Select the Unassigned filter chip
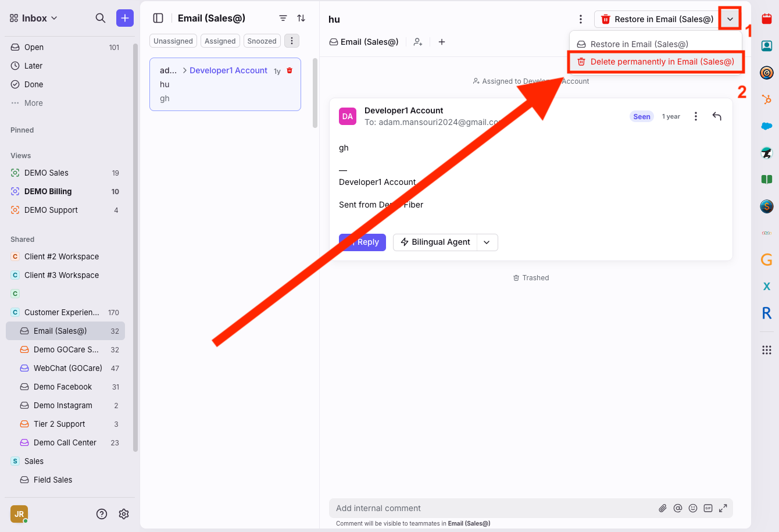 [x=173, y=41]
